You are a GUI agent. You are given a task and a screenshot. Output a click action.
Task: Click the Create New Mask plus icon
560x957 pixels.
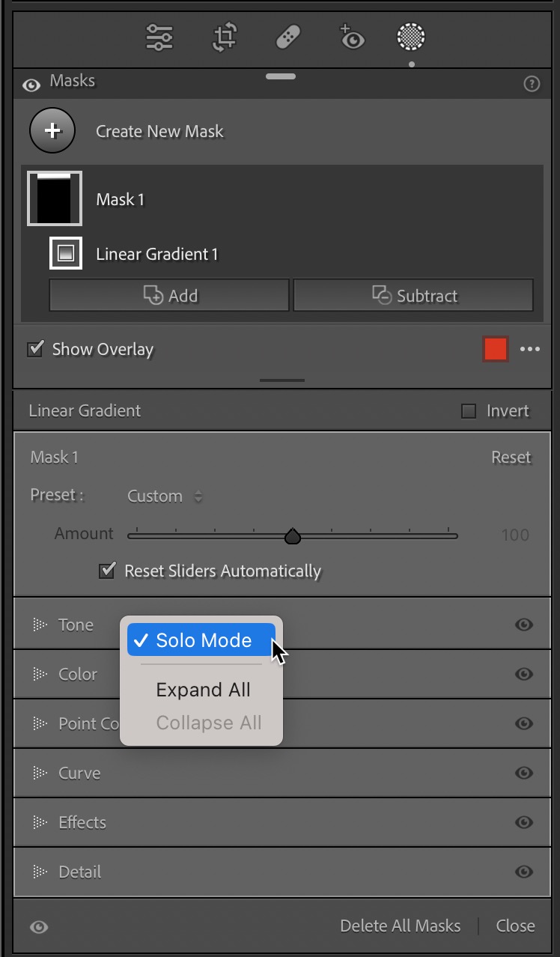coord(52,130)
